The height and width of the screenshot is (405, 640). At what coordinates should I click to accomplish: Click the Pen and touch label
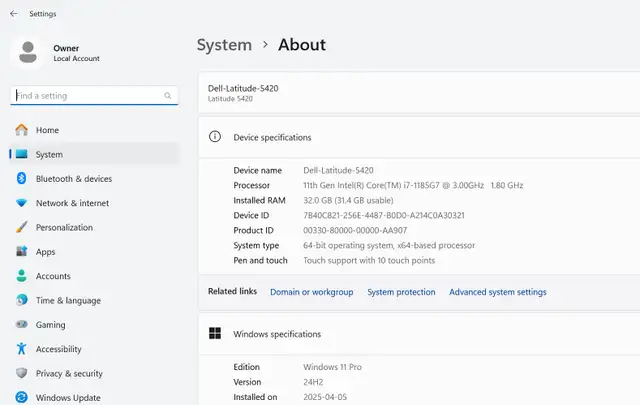coord(260,260)
